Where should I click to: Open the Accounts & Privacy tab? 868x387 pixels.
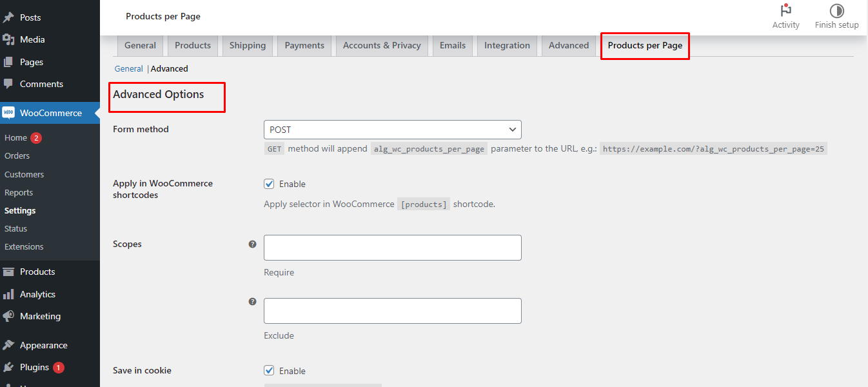382,45
